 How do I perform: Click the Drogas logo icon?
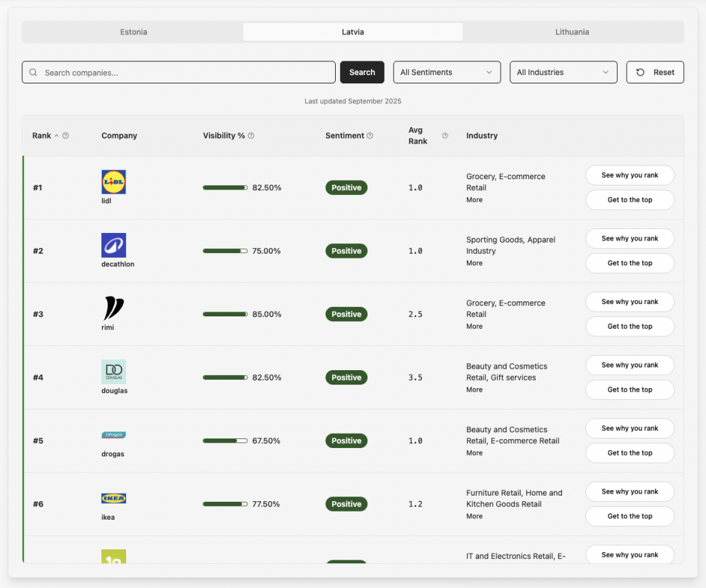[113, 435]
